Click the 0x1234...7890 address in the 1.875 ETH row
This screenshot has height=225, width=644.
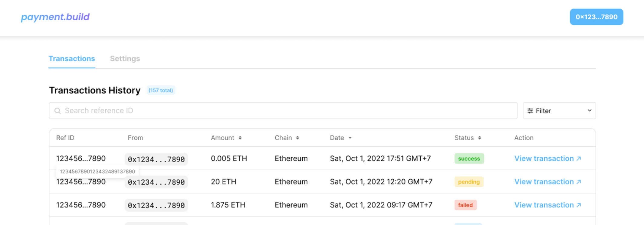click(x=156, y=205)
